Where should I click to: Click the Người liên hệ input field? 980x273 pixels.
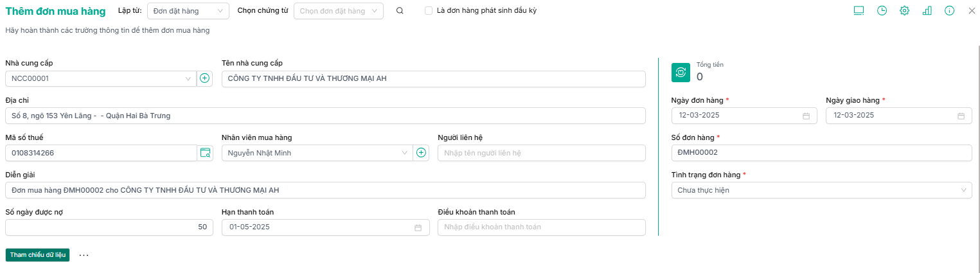[541, 153]
